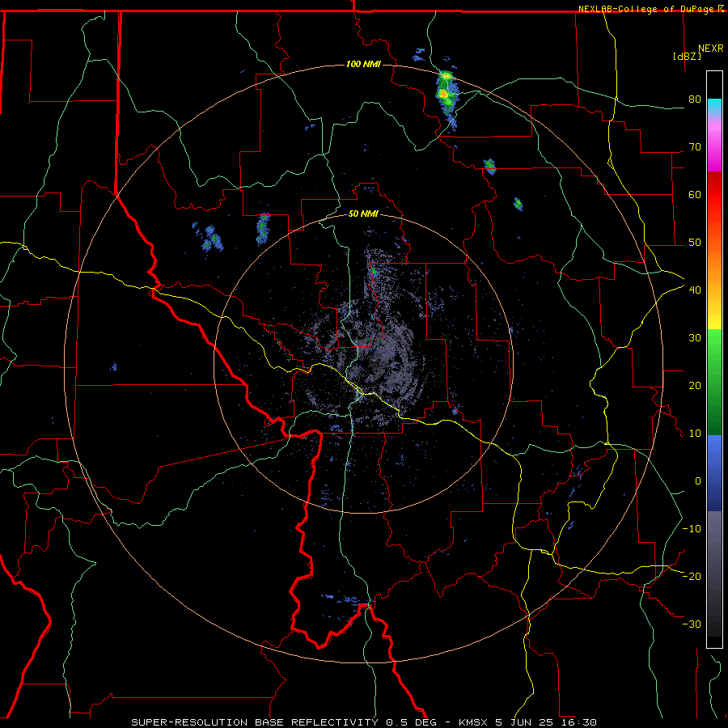728x728 pixels.
Task: Click the "NEXR" label above the scale
Action: coord(710,49)
